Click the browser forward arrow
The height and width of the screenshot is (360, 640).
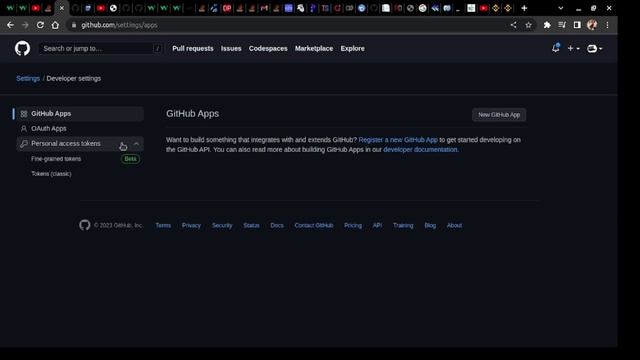click(x=25, y=25)
